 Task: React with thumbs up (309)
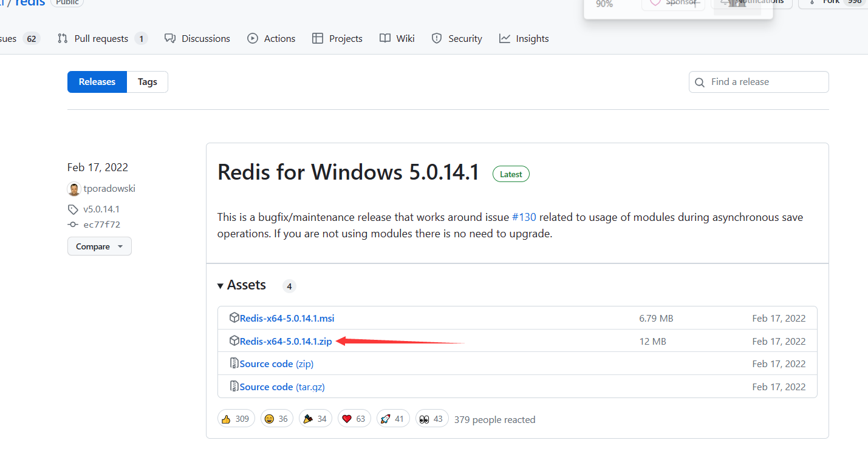pyautogui.click(x=236, y=419)
